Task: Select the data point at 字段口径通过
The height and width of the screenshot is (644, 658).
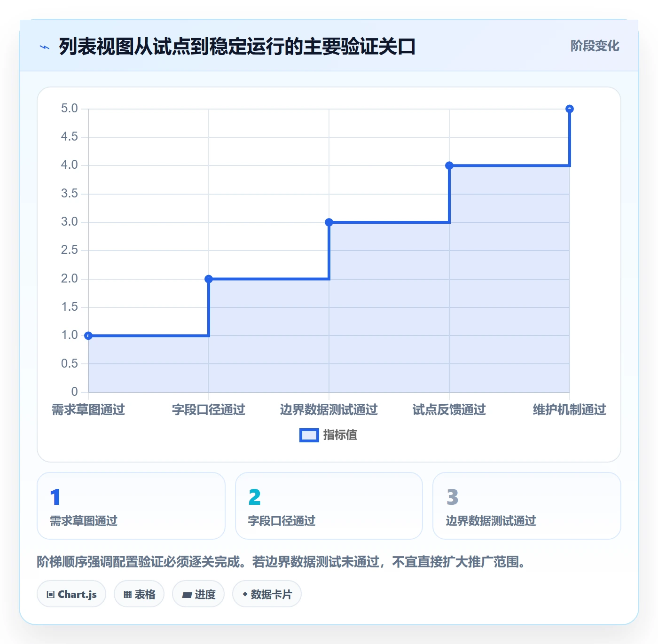Action: 209,279
